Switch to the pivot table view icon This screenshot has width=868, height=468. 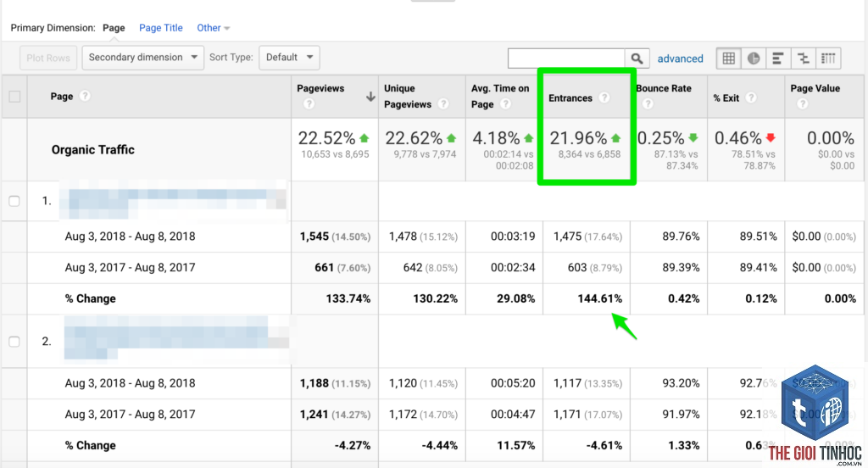coord(828,58)
